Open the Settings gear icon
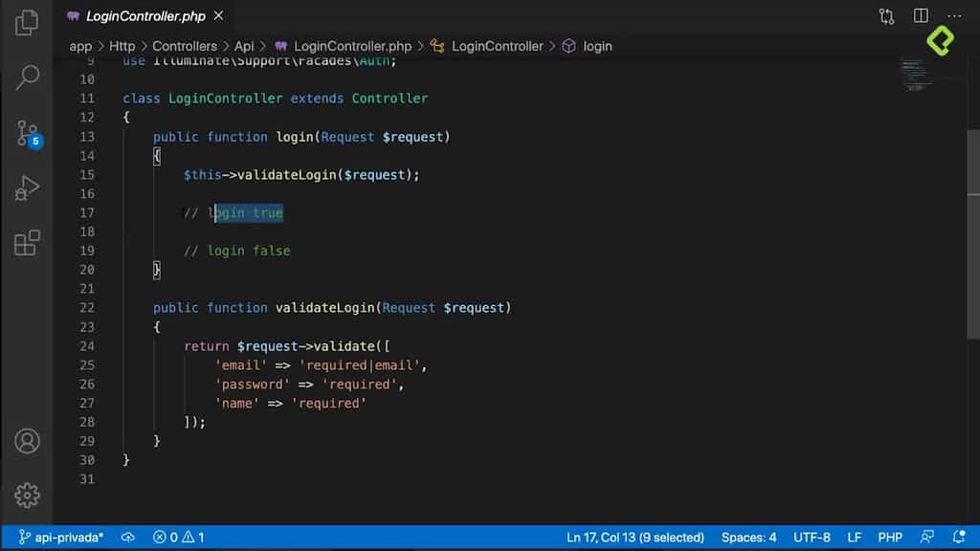980x551 pixels. click(x=28, y=495)
